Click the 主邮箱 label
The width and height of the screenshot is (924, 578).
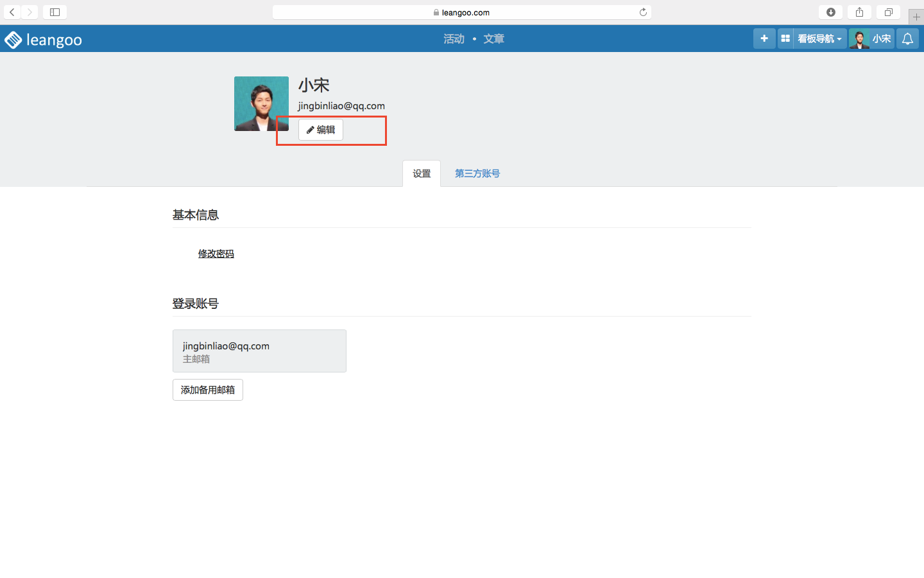point(196,359)
